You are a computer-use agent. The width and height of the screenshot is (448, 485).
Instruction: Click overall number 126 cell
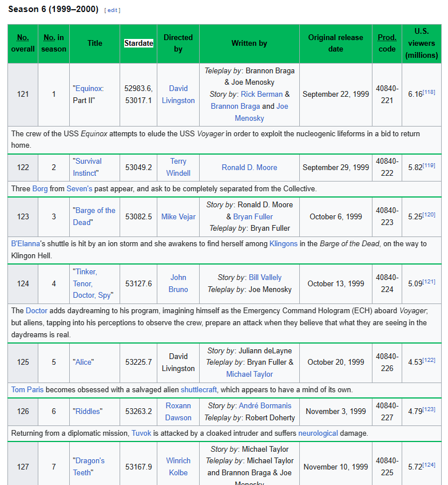(23, 411)
